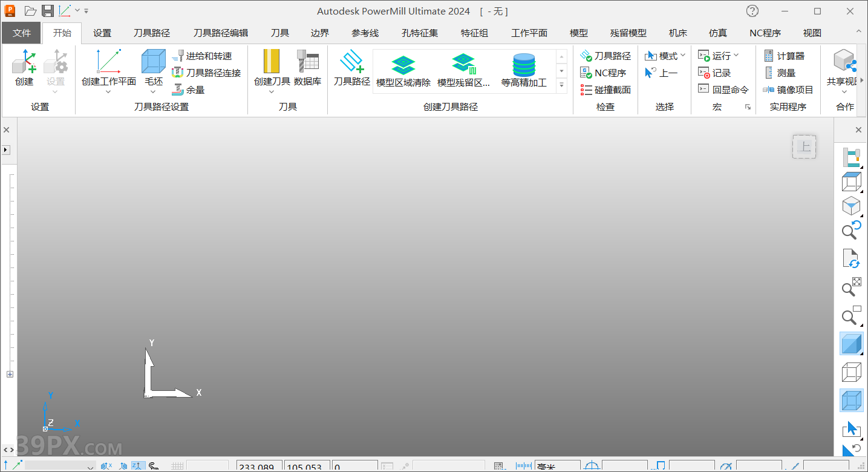Toggle the box selection arrow mode
The width and height of the screenshot is (868, 472).
(x=852, y=428)
